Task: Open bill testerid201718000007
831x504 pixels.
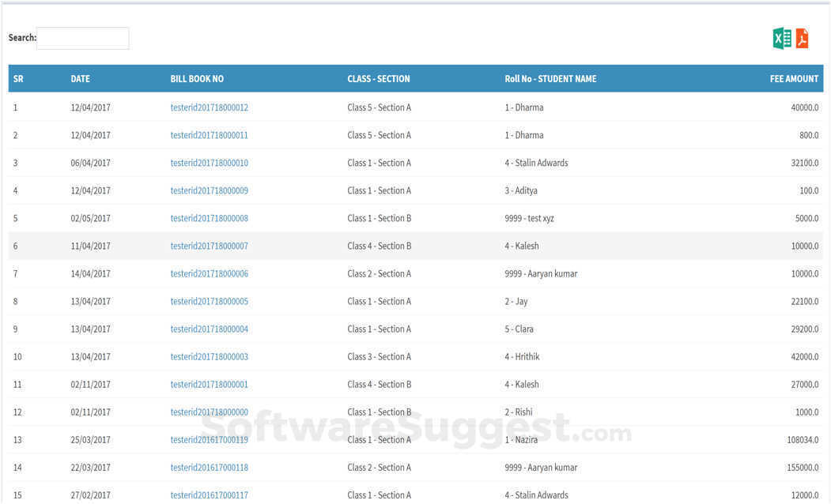Action: click(x=210, y=246)
